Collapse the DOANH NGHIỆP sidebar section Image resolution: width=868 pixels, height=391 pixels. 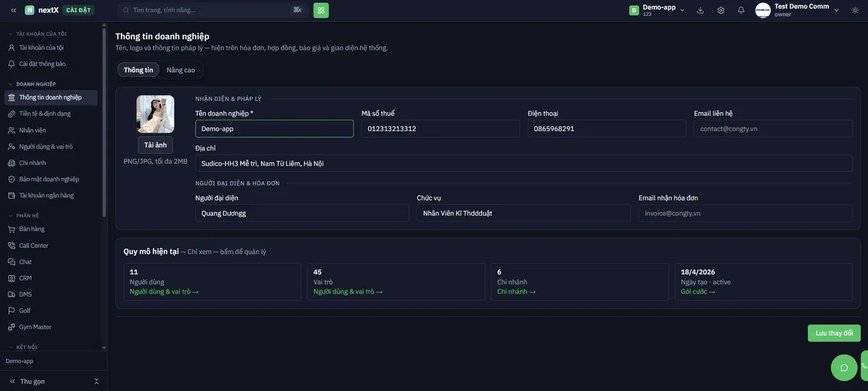click(32, 84)
